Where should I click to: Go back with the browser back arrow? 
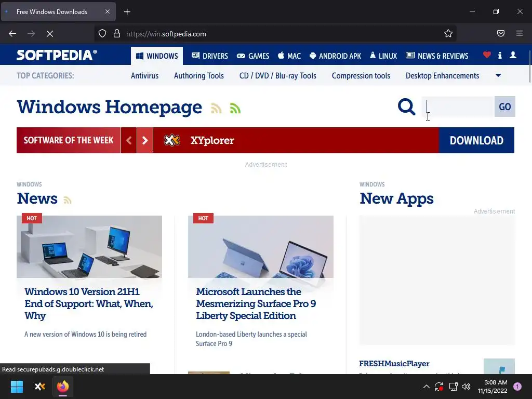coord(12,34)
